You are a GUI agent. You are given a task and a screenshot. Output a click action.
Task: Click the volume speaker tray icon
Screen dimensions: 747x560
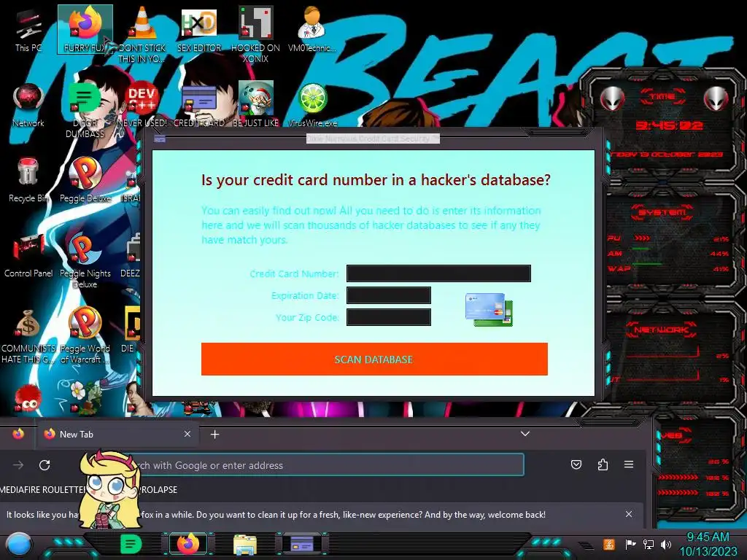pos(666,544)
